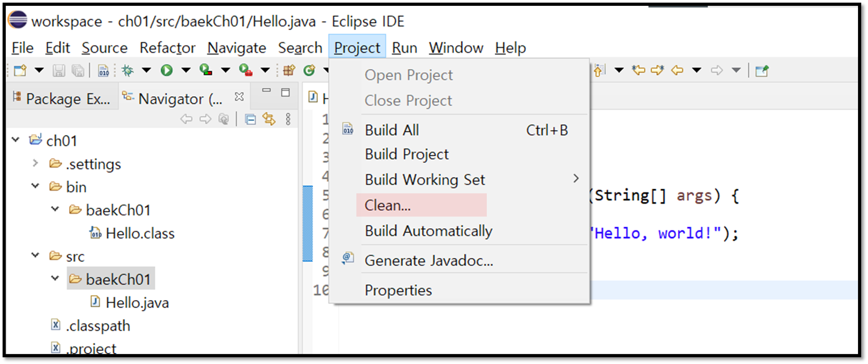Click the Pin Editor toolbar icon

(762, 70)
